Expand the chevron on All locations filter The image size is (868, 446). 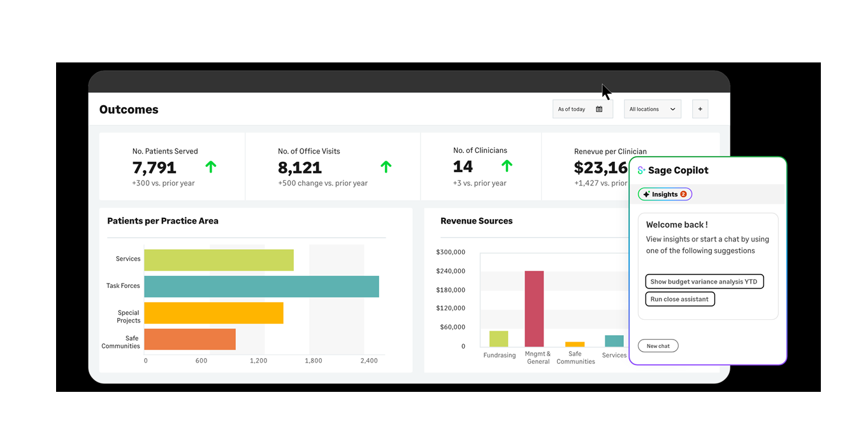click(x=672, y=109)
